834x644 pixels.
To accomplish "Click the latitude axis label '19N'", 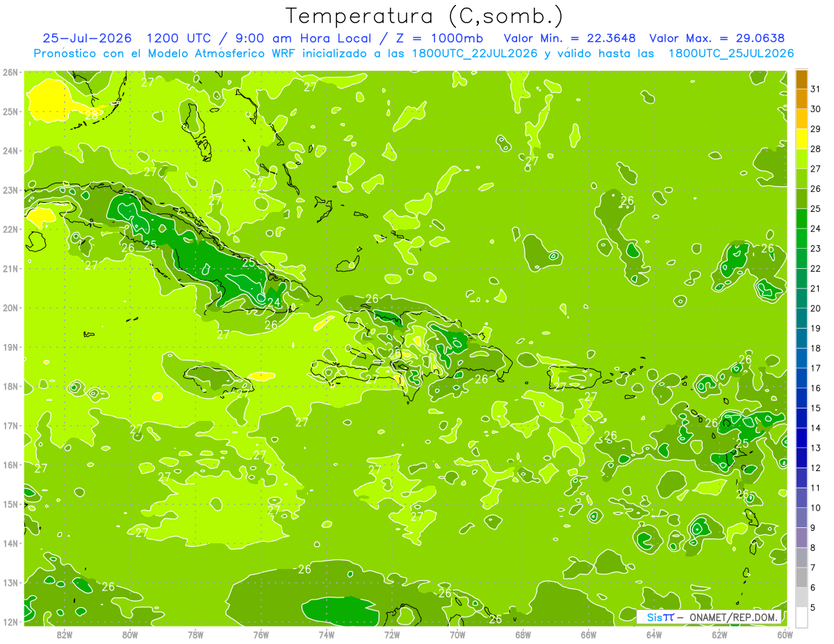I will click(10, 347).
